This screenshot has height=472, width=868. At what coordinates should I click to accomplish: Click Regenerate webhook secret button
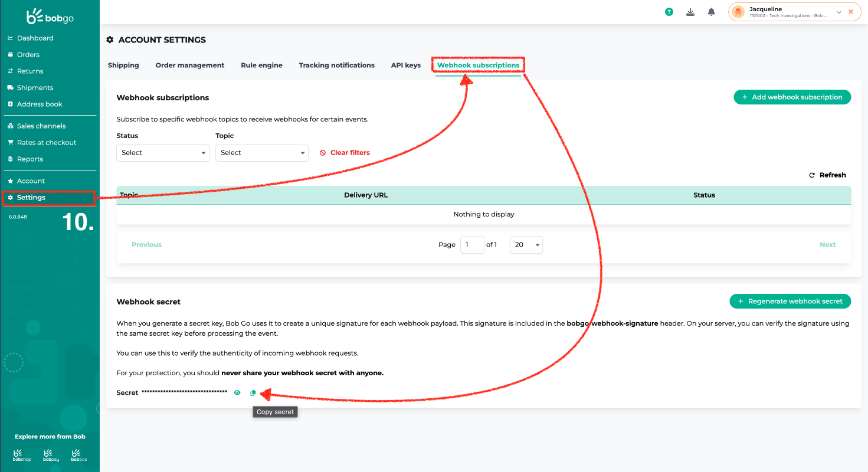pos(791,301)
